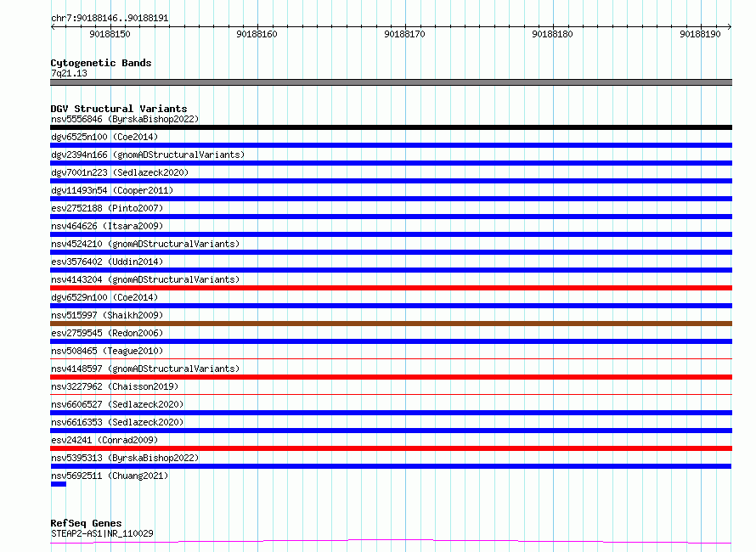
Task: Click the ruler tick labeled 90188170
Action: tap(404, 34)
